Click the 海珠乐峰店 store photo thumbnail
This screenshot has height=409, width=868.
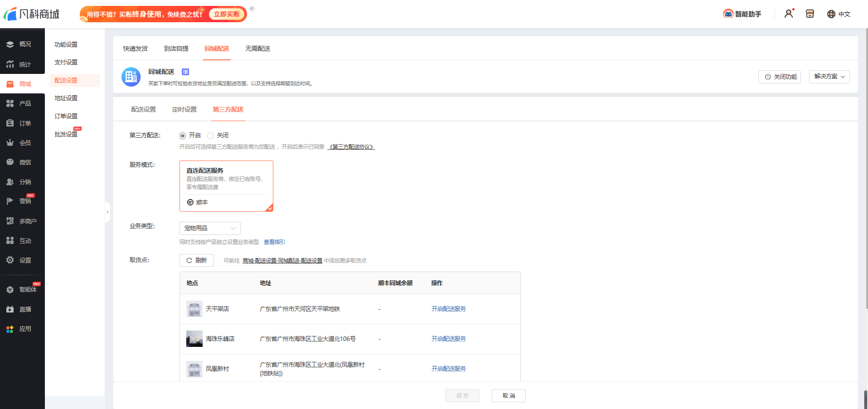click(194, 339)
